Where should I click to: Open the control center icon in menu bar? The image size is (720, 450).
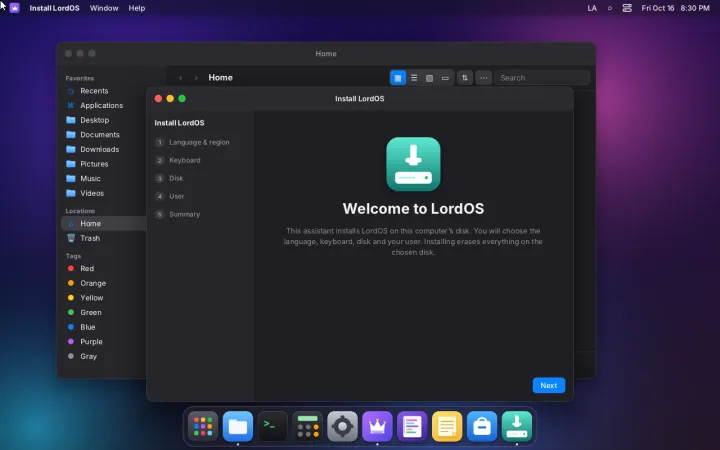(627, 8)
